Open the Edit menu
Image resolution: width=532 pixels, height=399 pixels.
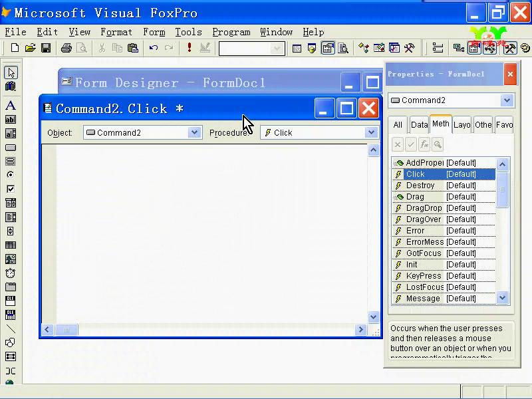(47, 32)
